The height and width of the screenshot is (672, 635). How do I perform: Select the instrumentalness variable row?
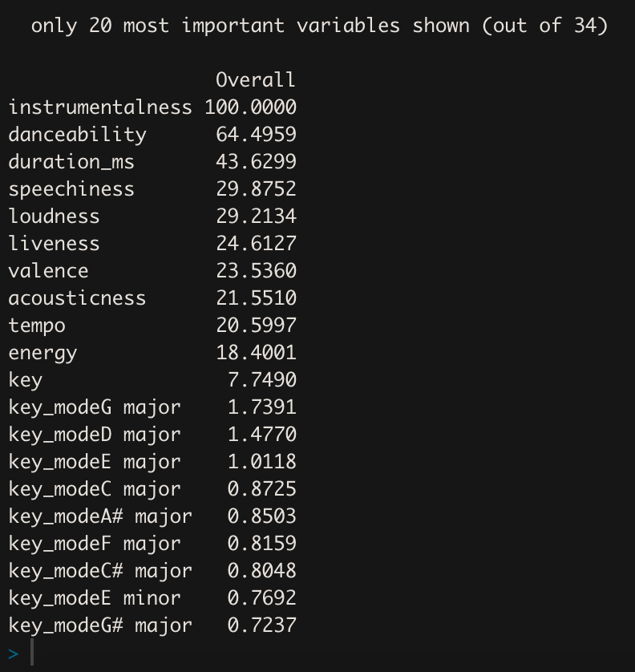pos(152,107)
